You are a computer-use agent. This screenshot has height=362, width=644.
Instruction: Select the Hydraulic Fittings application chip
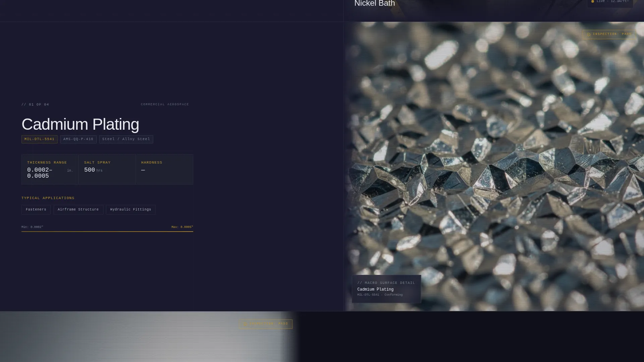tap(130, 209)
